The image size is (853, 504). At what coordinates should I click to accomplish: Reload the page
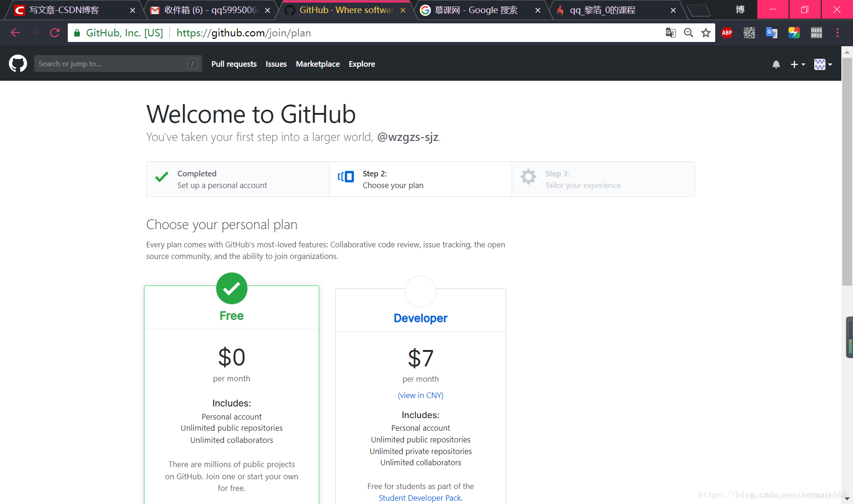[55, 33]
